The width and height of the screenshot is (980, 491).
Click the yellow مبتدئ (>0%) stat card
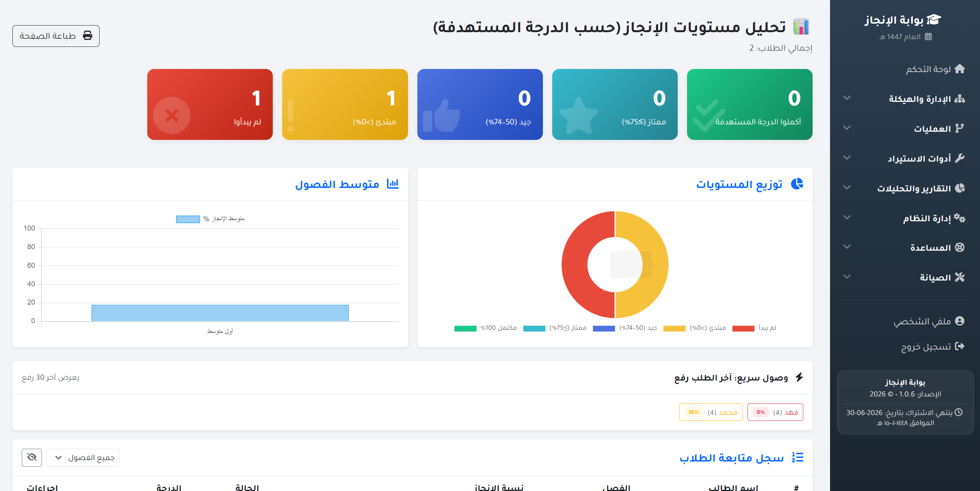(x=345, y=104)
